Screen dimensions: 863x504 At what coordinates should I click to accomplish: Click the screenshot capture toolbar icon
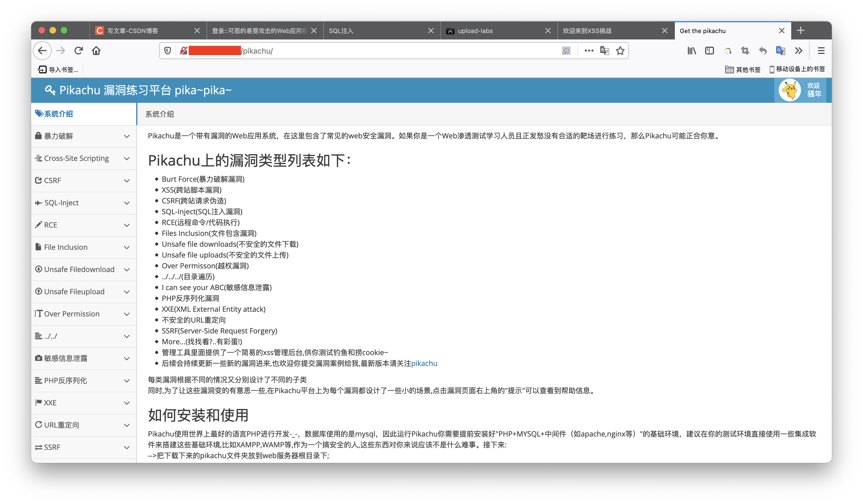coord(745,51)
